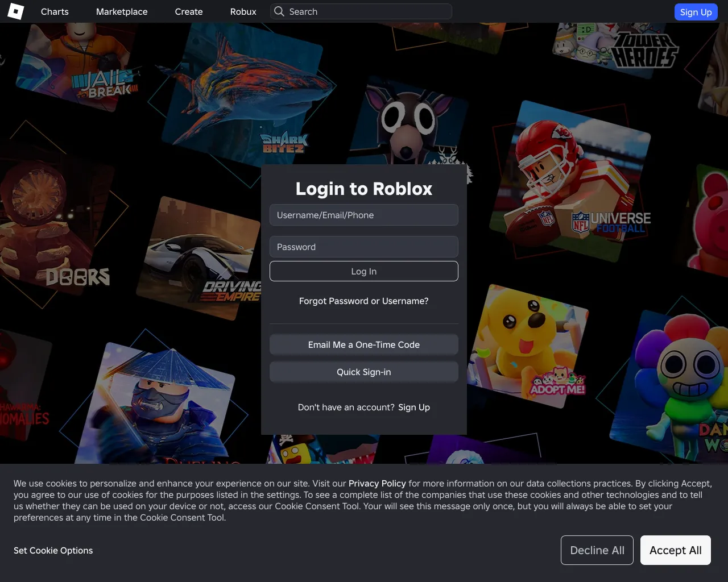
Task: Click the Log In button
Action: (x=364, y=271)
